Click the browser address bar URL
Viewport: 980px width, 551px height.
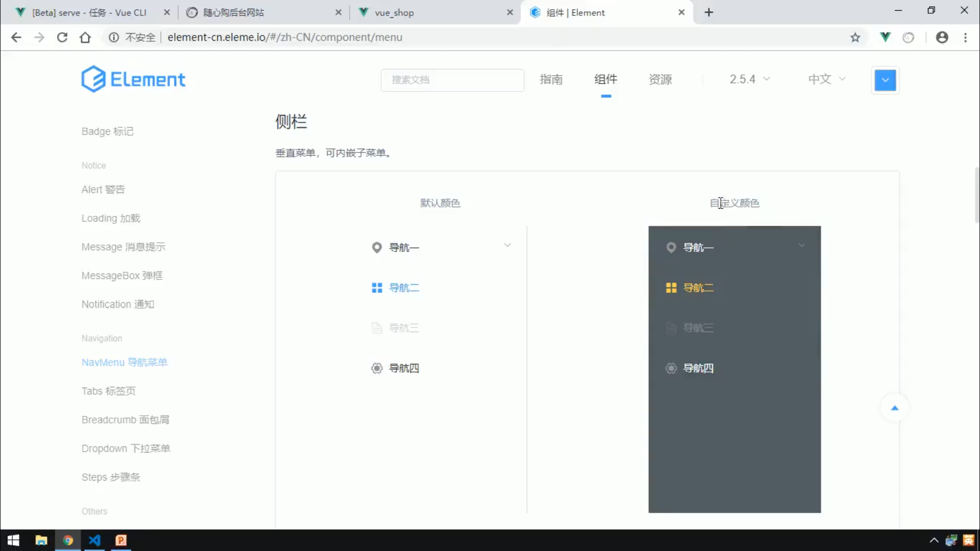click(x=285, y=37)
